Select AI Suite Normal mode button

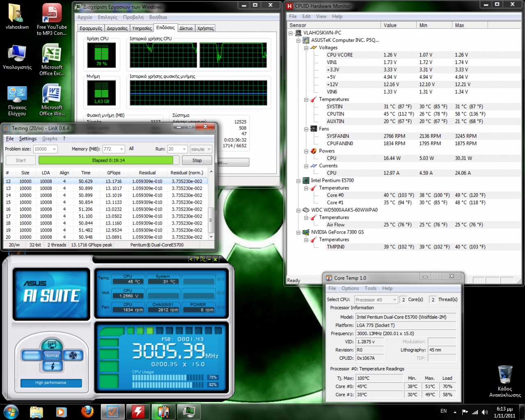[52, 355]
